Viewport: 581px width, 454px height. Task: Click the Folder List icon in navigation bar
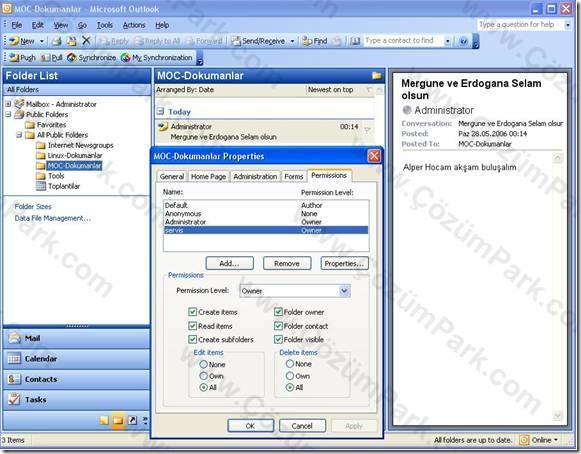tap(118, 420)
